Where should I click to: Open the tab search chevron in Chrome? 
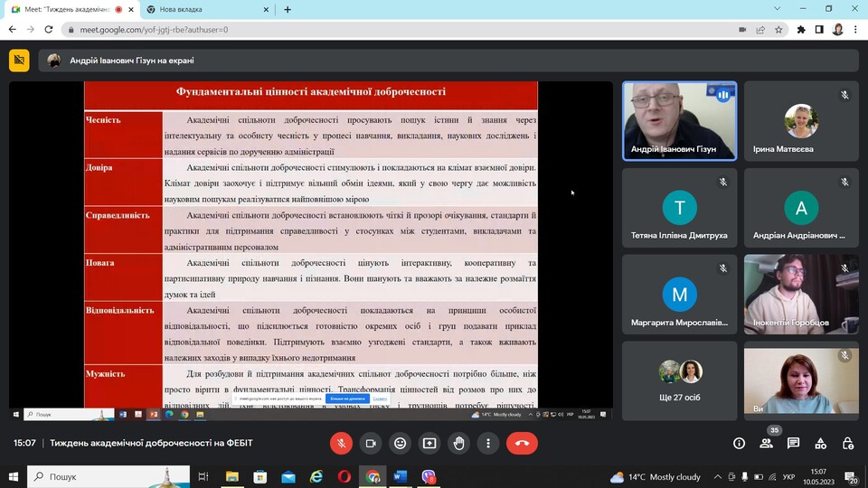click(778, 9)
